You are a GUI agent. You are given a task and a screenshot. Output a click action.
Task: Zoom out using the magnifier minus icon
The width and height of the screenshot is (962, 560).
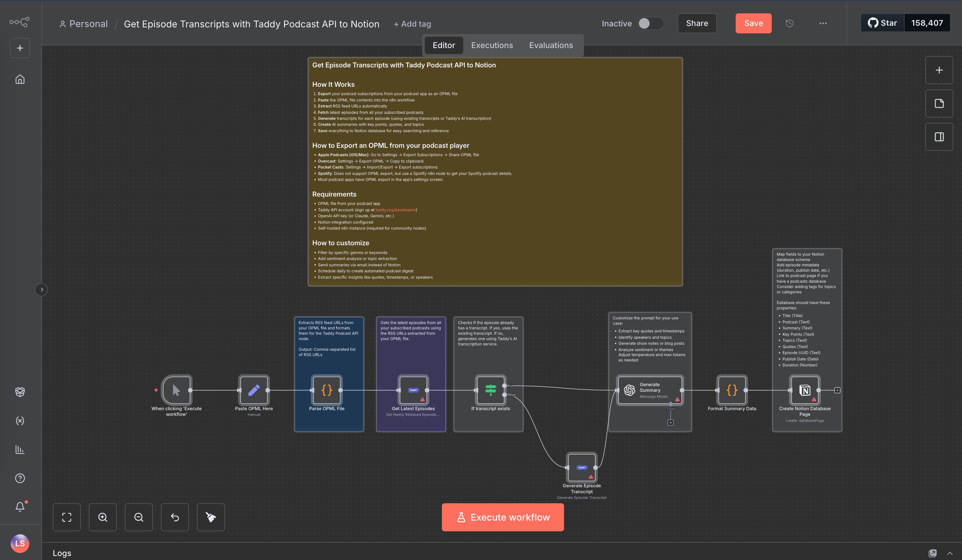(139, 517)
